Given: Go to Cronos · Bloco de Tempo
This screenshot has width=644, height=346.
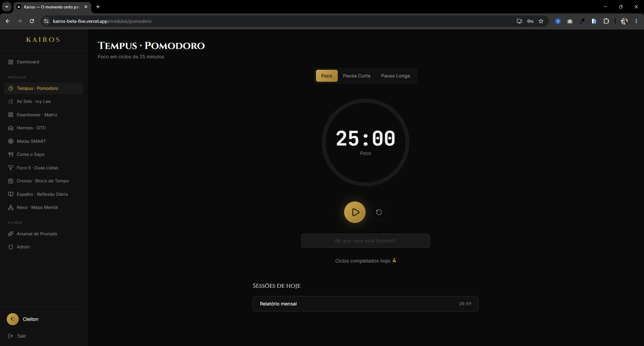Looking at the screenshot, I should tap(43, 181).
